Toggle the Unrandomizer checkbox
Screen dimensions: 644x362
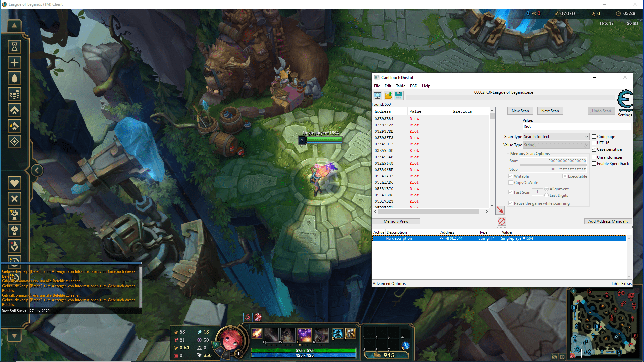pos(594,157)
